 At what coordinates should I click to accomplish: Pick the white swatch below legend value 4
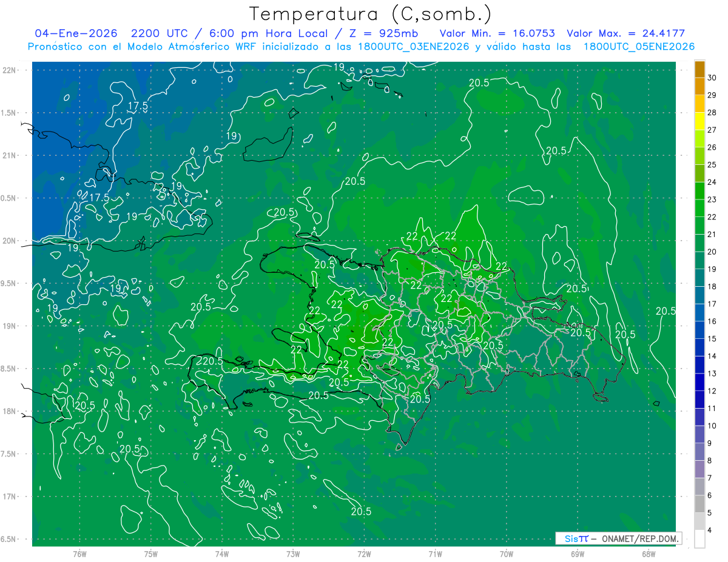pyautogui.click(x=699, y=540)
